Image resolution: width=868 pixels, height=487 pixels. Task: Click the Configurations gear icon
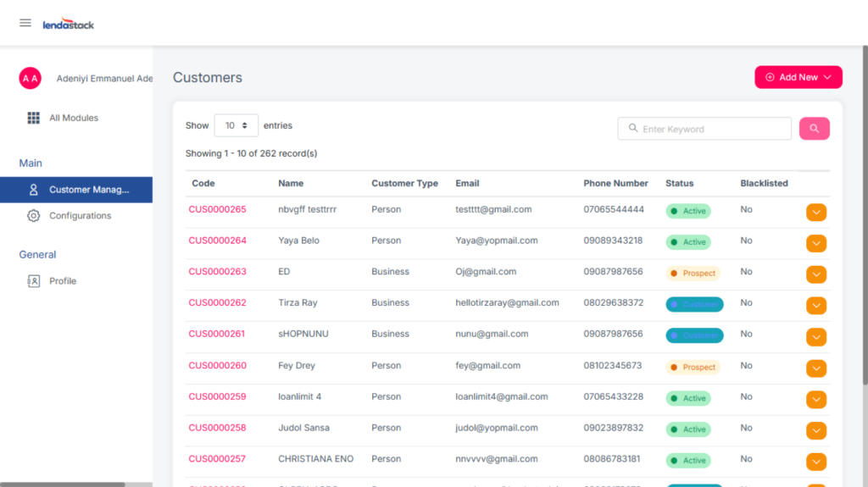34,216
